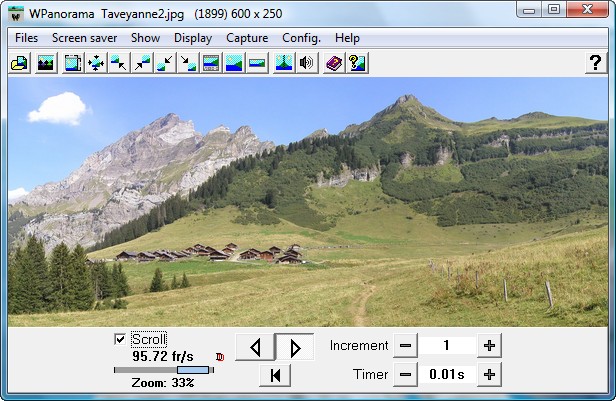Click the 95.72 fr/s frame rate text
The height and width of the screenshot is (401, 616).
163,356
